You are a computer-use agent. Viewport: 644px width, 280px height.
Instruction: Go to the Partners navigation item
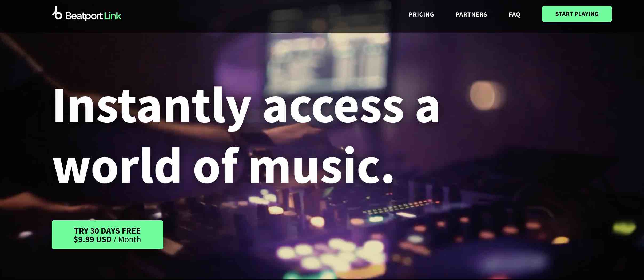click(x=471, y=14)
